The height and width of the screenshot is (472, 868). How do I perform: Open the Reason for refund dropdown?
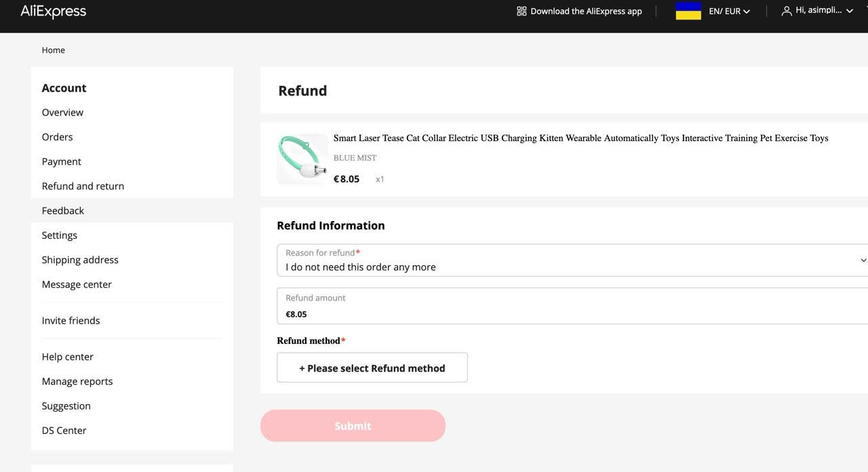point(572,260)
